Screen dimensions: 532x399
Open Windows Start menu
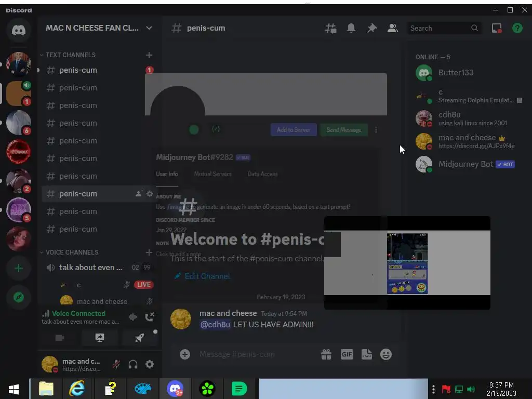14,389
